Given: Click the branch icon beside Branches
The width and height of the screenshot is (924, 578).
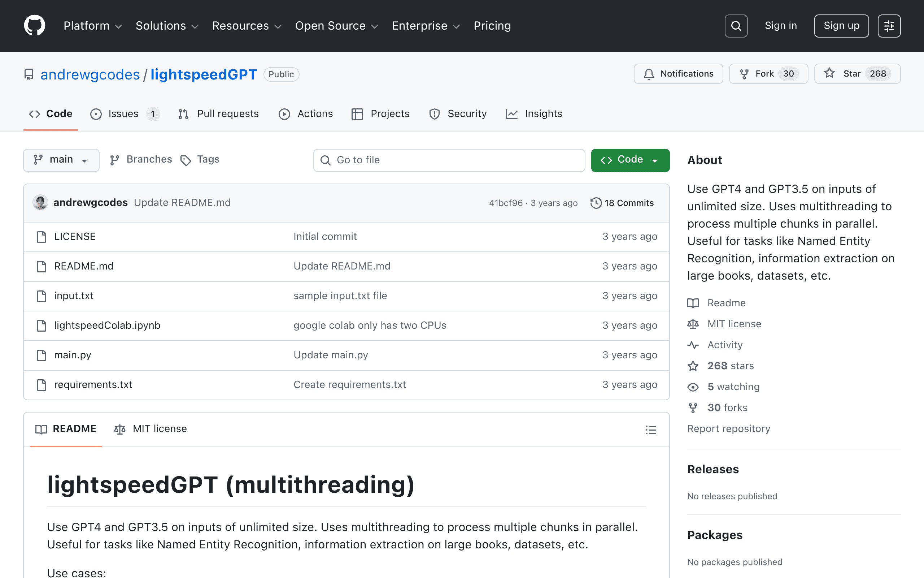Looking at the screenshot, I should click(114, 160).
